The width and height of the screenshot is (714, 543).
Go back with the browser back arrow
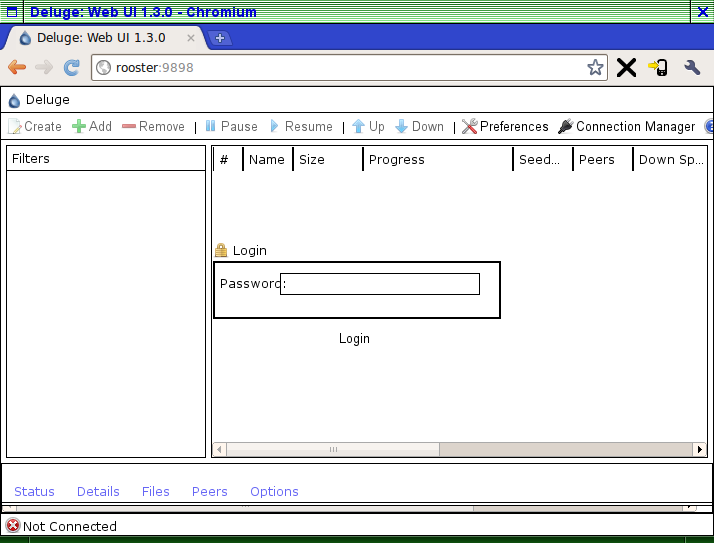17,67
